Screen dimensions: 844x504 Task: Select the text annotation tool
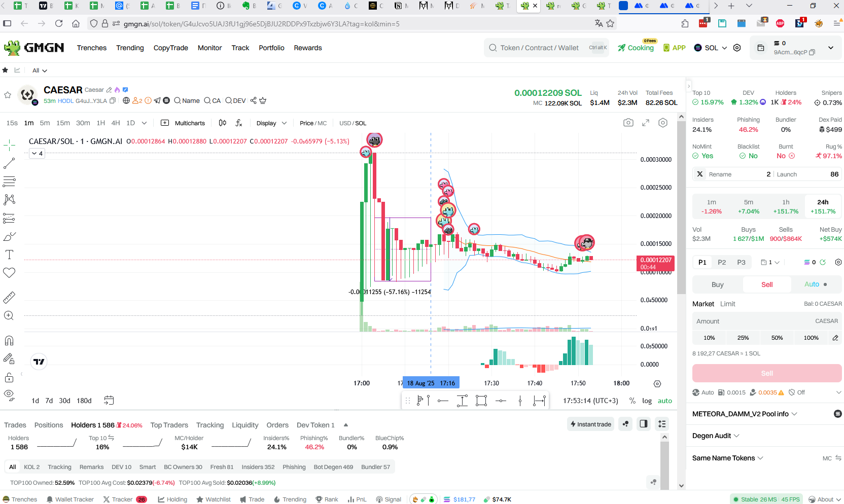pyautogui.click(x=9, y=255)
